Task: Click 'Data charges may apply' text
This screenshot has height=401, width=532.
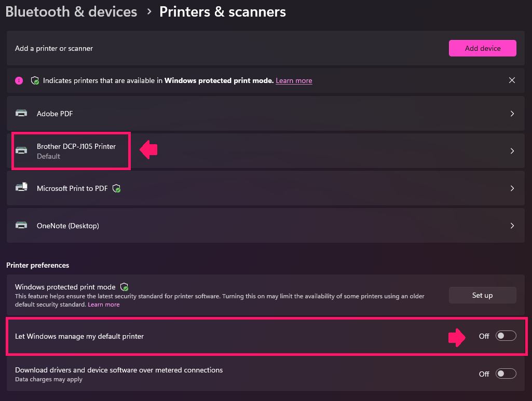Action: tap(49, 379)
